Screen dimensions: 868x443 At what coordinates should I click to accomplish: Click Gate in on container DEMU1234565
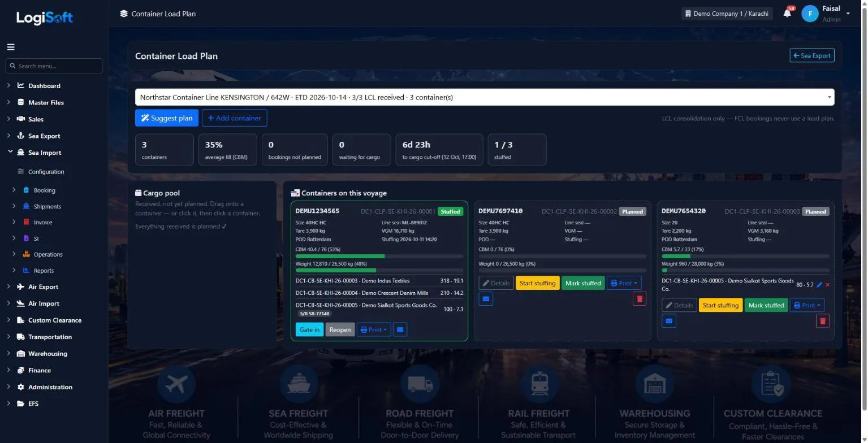coord(309,329)
